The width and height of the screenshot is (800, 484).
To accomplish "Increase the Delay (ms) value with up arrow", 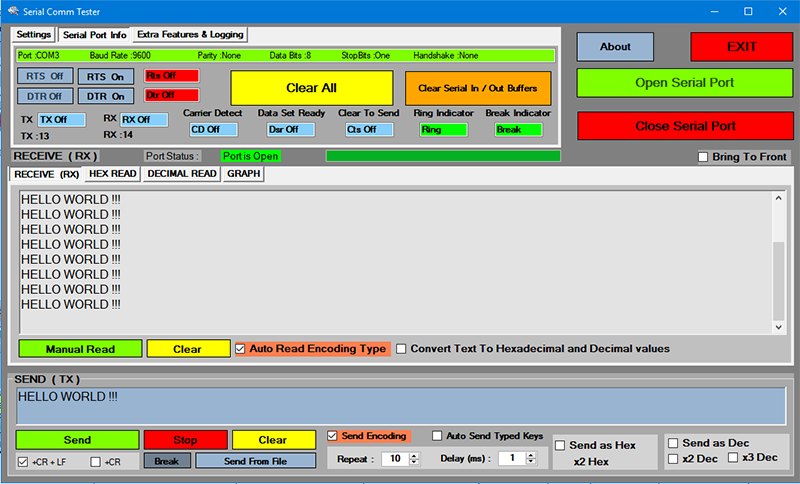I will (x=531, y=455).
